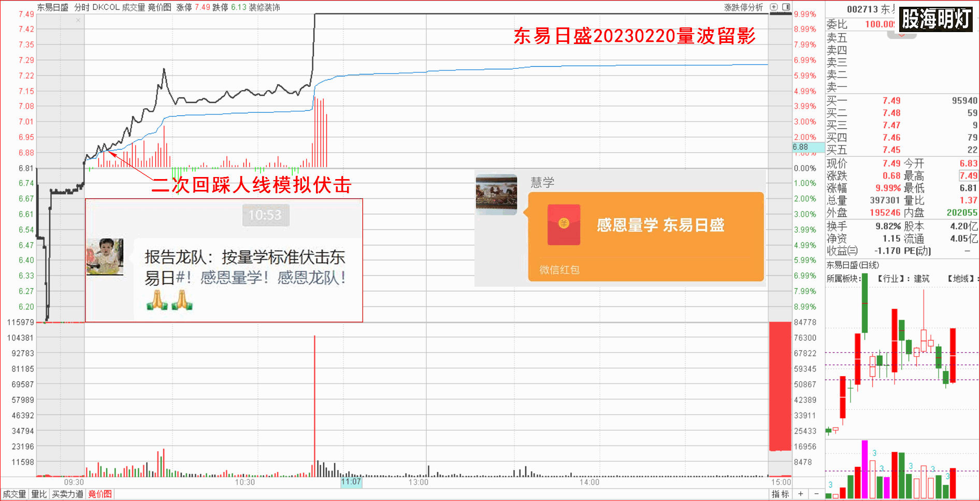Switch to the 买卖力道 tab
The width and height of the screenshot is (980, 501).
click(x=67, y=494)
